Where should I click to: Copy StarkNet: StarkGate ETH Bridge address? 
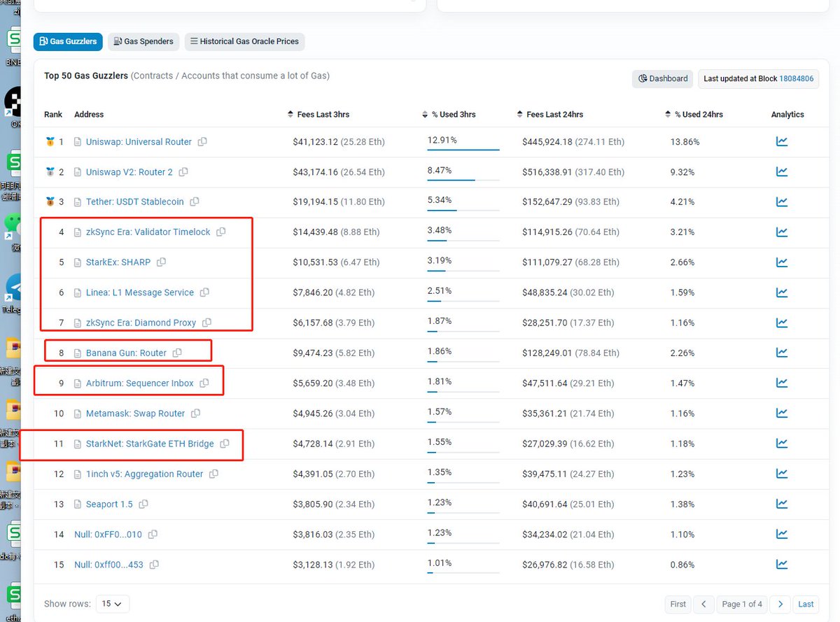(x=225, y=444)
